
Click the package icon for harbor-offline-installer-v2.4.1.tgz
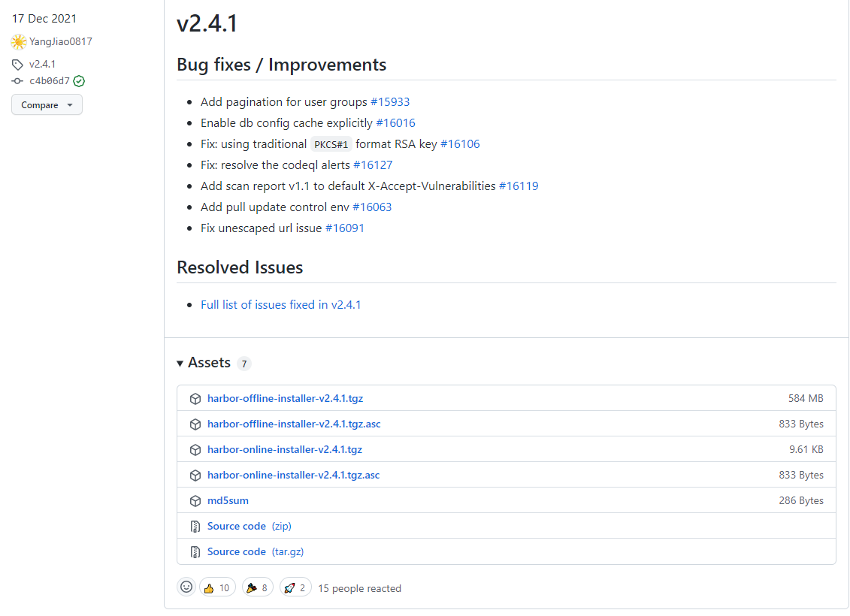click(x=195, y=399)
